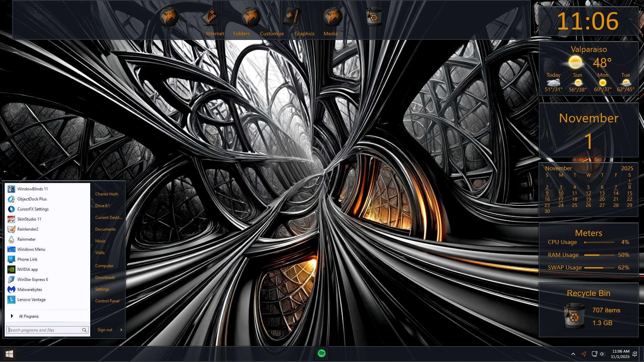Open the recycle bin icon in top dock

(373, 17)
